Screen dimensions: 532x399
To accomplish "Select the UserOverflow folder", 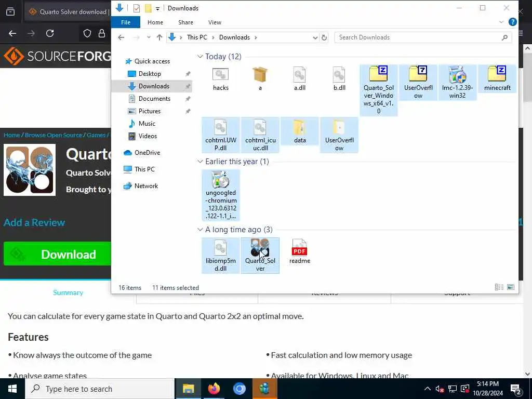I will [339, 135].
